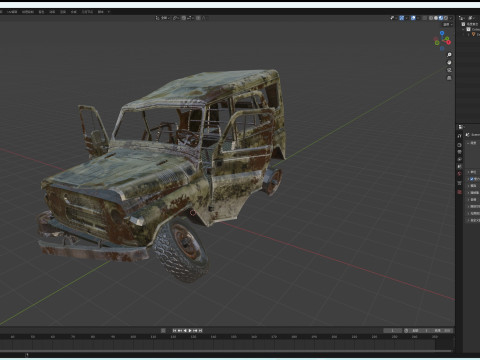Open the fifth top menu bar item
480x360 pixels.
tap(52, 12)
